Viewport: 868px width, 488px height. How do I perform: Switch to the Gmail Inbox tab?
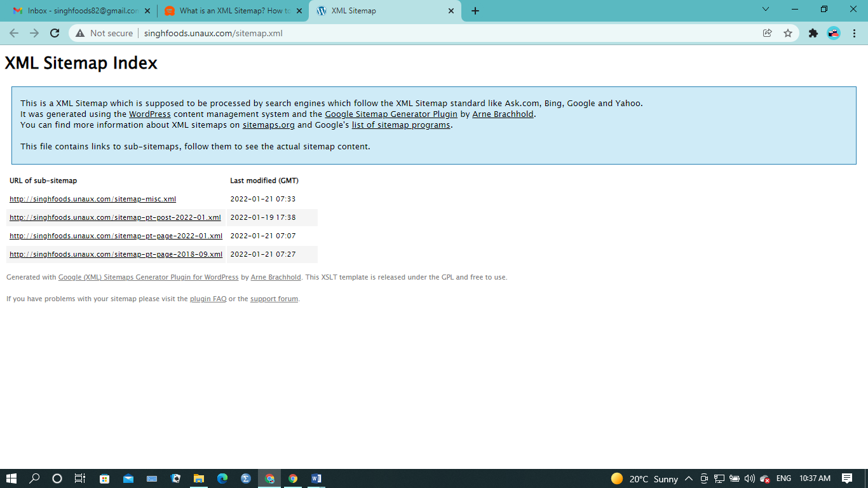click(x=76, y=11)
